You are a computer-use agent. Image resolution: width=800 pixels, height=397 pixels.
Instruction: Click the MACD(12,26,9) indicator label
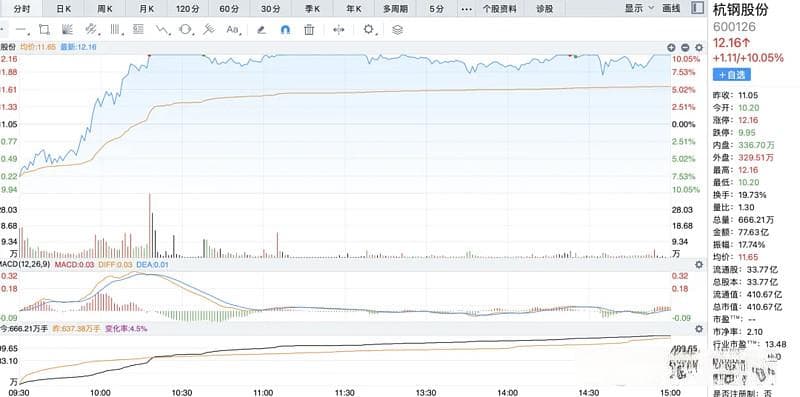[25, 264]
